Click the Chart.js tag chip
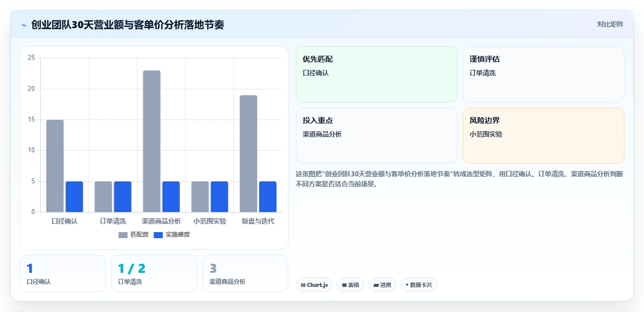 coord(314,285)
